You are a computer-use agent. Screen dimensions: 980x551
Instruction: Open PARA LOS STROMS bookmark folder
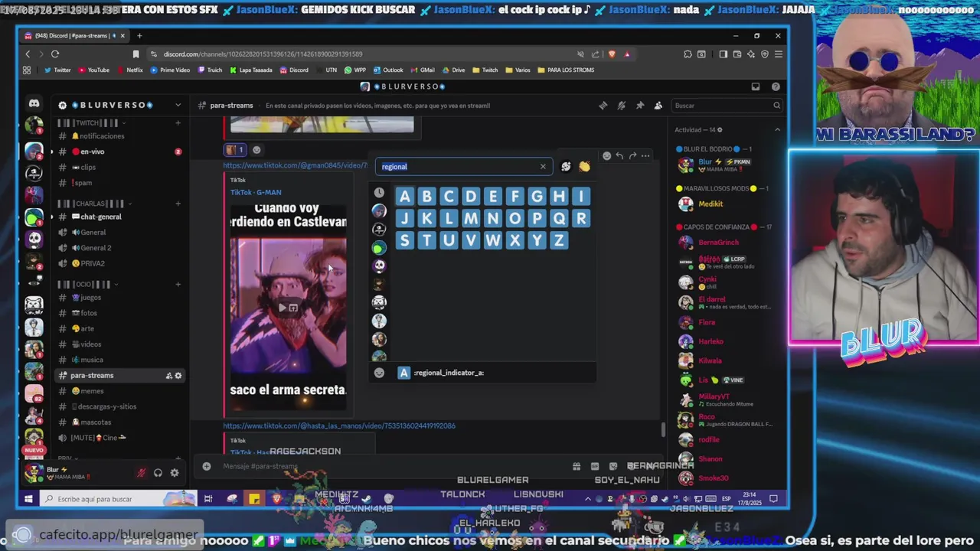click(x=566, y=70)
